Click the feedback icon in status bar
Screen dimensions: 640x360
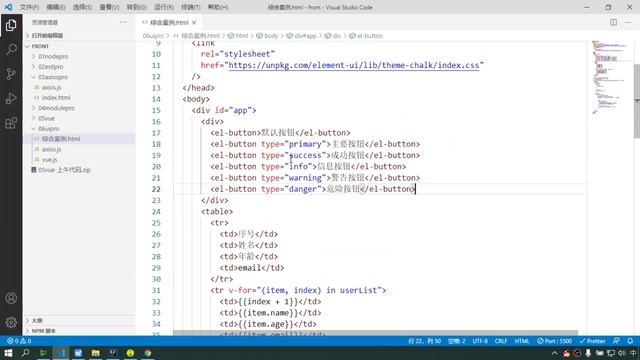click(x=617, y=341)
